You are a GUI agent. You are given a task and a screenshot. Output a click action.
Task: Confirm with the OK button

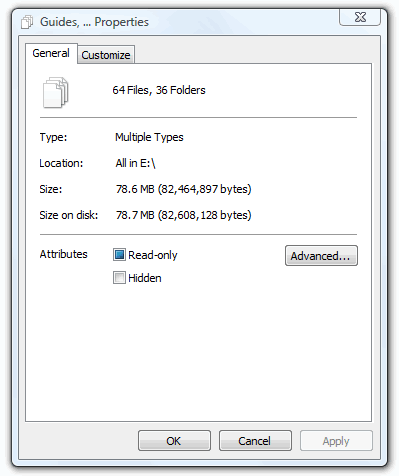click(x=174, y=441)
